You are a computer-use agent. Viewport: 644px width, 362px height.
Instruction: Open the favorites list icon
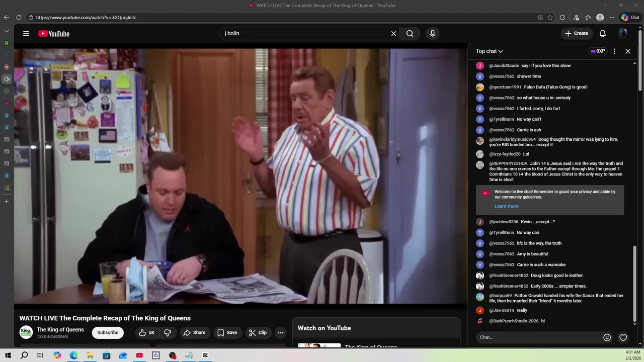pos(588,18)
